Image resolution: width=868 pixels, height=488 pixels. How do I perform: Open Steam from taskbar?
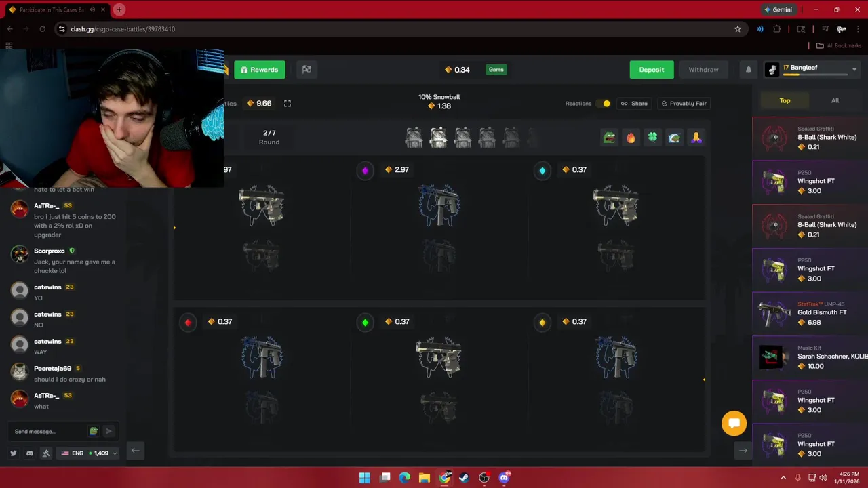[464, 478]
